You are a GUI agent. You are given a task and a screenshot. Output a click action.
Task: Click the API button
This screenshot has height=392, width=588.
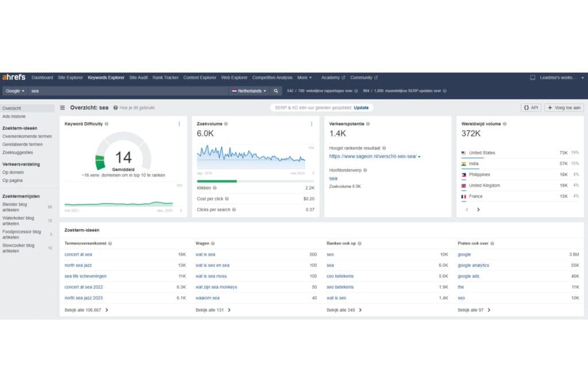pos(531,107)
